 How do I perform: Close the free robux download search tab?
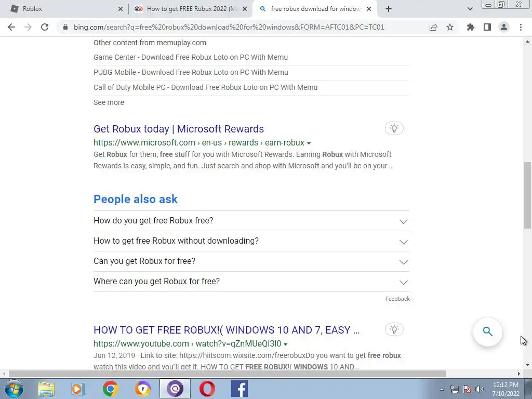[369, 9]
